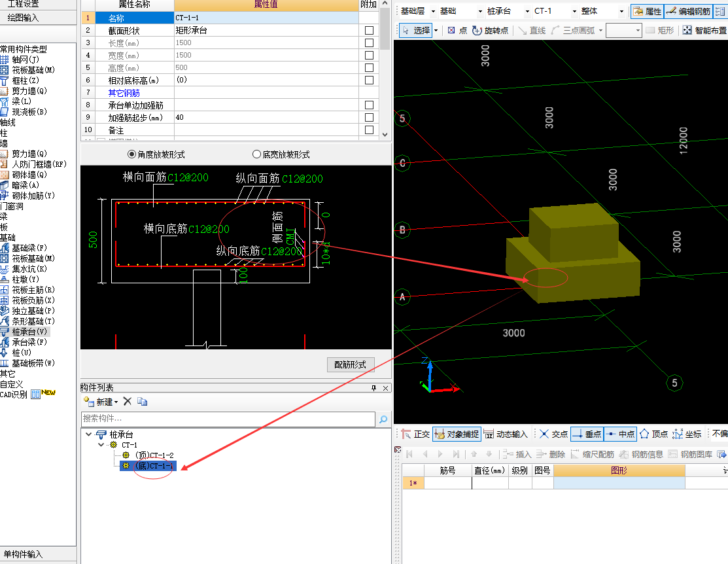Open the 新建 dropdown arrow
The height and width of the screenshot is (564, 728).
pyautogui.click(x=116, y=402)
